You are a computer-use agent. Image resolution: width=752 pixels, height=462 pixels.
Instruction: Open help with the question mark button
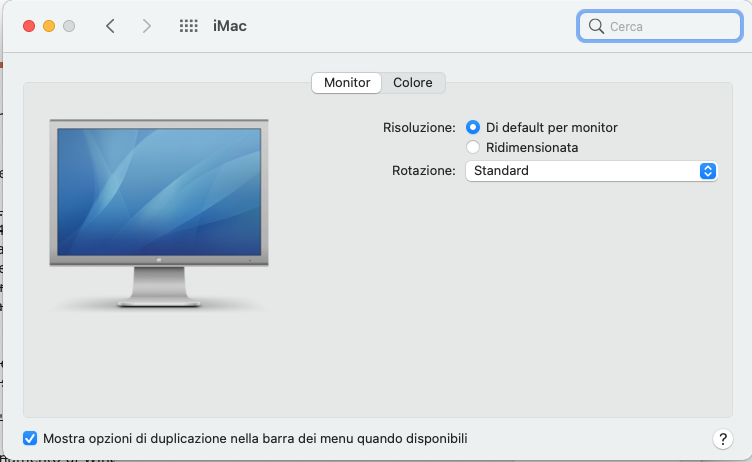pyautogui.click(x=722, y=438)
